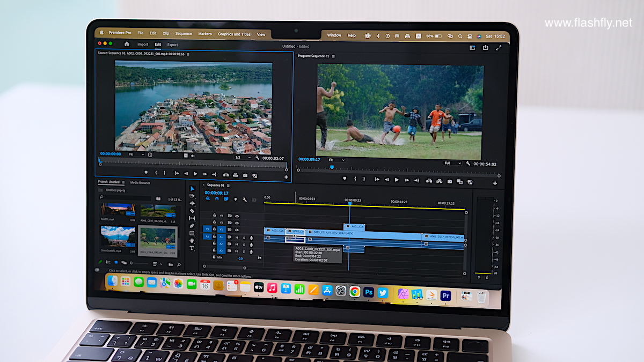Screen dimensions: 644x362
Task: Switch to the Media Browser tab
Action: (140, 183)
